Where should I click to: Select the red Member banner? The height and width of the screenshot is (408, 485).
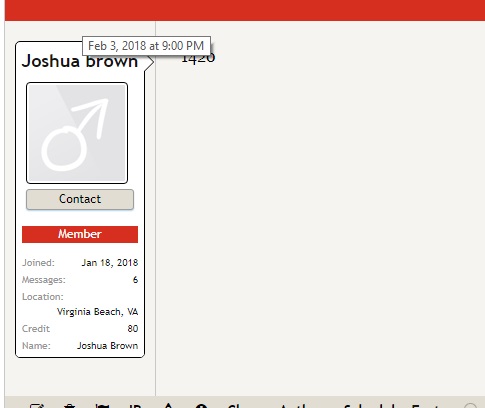(80, 234)
